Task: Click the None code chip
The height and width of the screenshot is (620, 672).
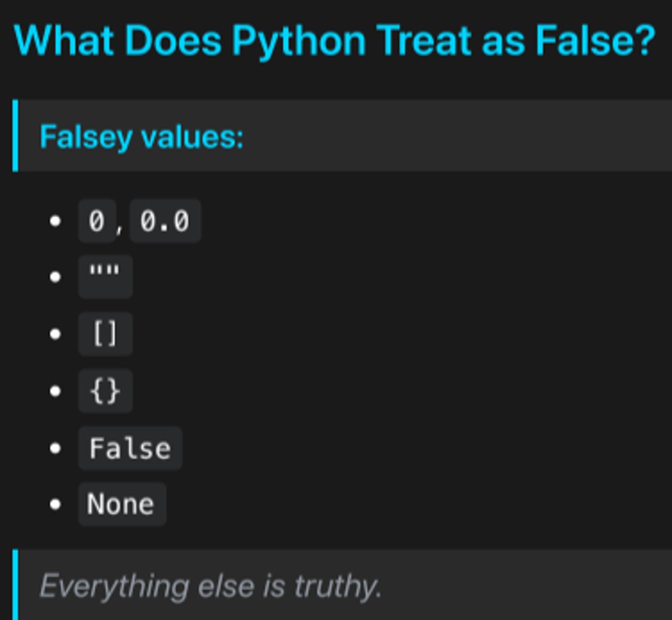Action: click(121, 504)
